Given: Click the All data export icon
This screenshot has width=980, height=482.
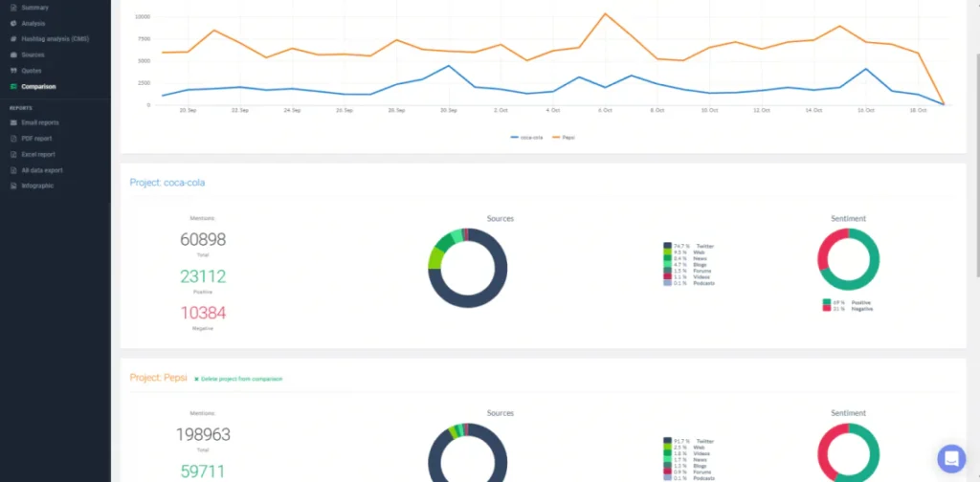Looking at the screenshot, I should click(x=13, y=170).
